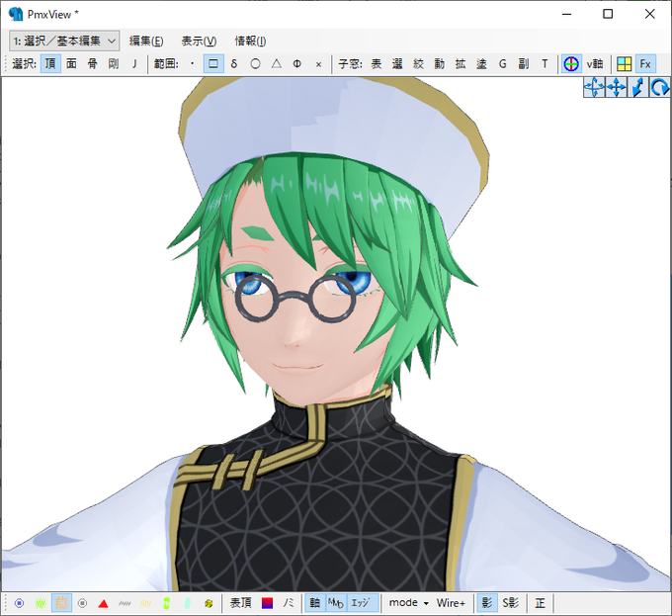Open the 塗 sub-window

pos(481,64)
